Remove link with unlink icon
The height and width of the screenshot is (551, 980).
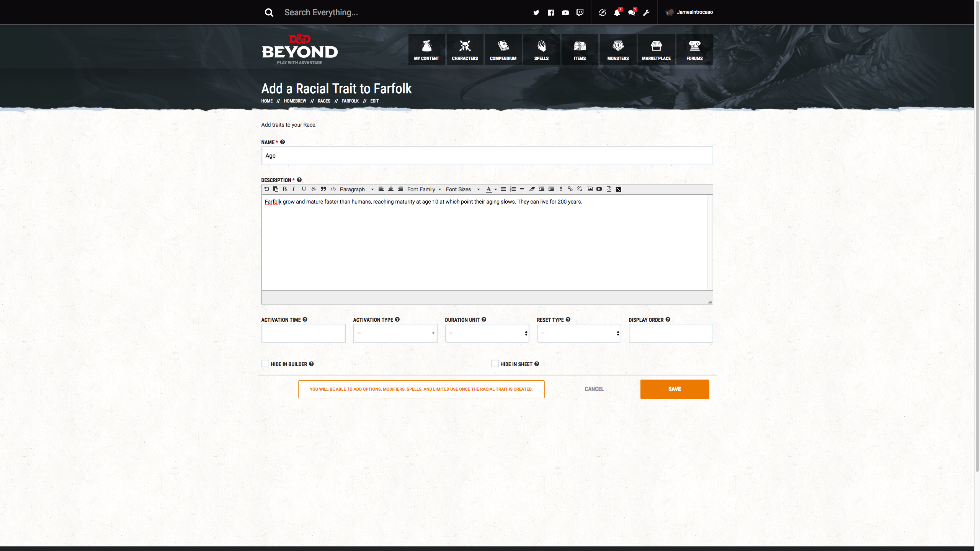point(580,189)
